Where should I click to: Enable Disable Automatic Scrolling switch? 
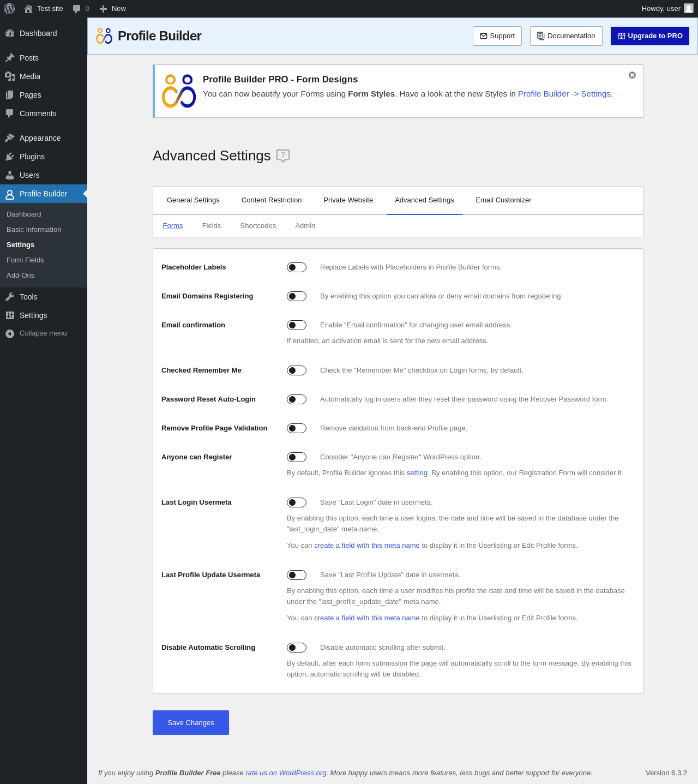click(x=297, y=648)
